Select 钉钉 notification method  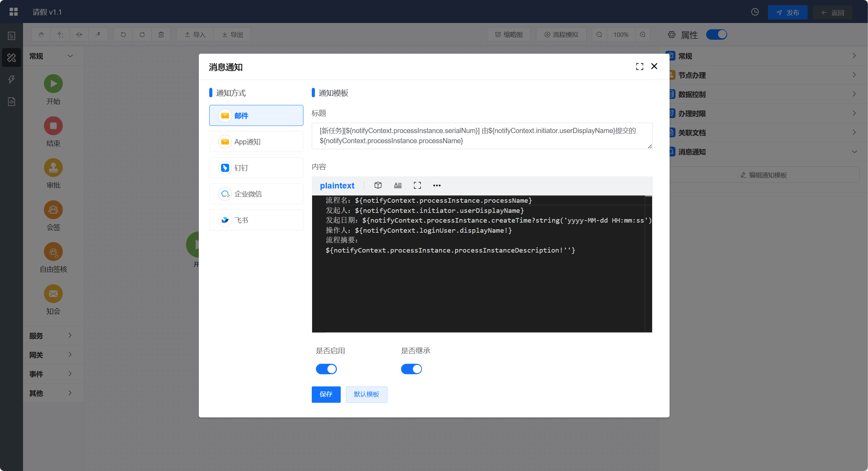[x=256, y=168]
